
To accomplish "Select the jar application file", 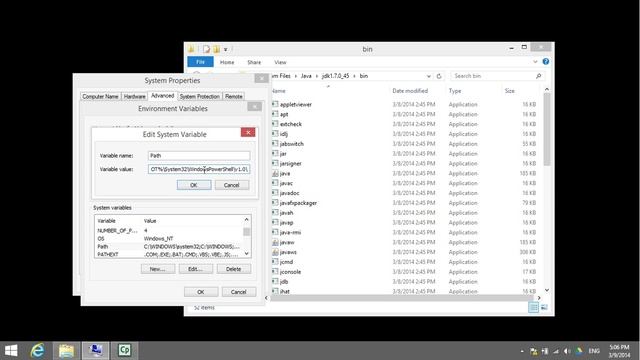I will (x=283, y=154).
